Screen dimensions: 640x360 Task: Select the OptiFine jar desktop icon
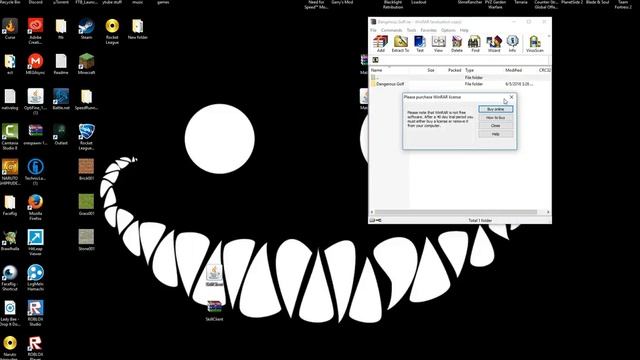[36, 102]
